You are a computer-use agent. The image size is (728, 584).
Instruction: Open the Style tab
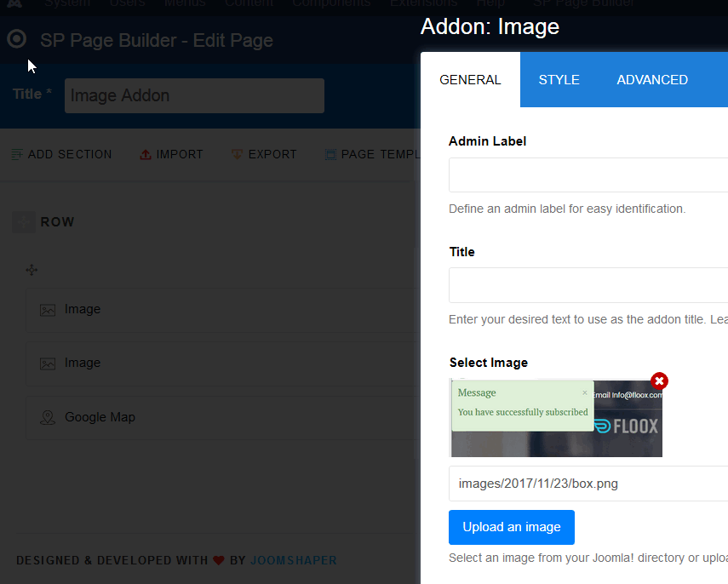tap(559, 80)
